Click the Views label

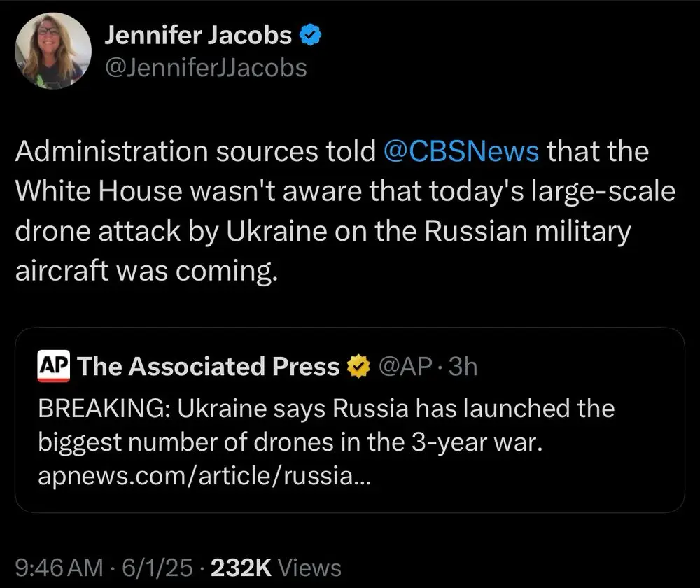[x=309, y=567]
